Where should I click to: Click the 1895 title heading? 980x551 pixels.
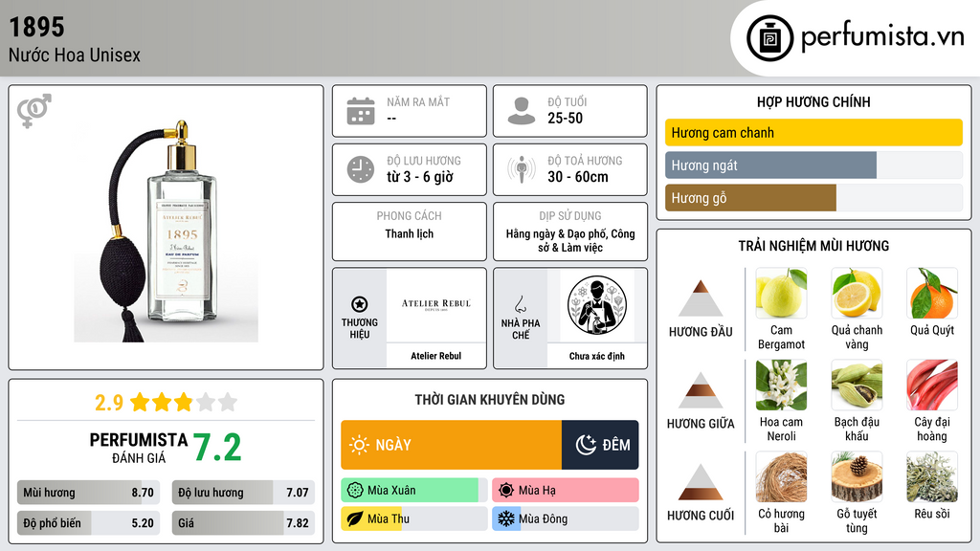tap(37, 27)
